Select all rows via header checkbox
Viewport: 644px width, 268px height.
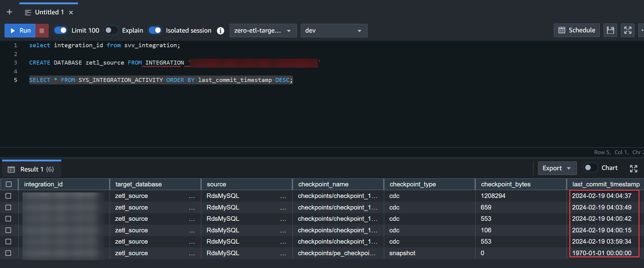pyautogui.click(x=9, y=184)
